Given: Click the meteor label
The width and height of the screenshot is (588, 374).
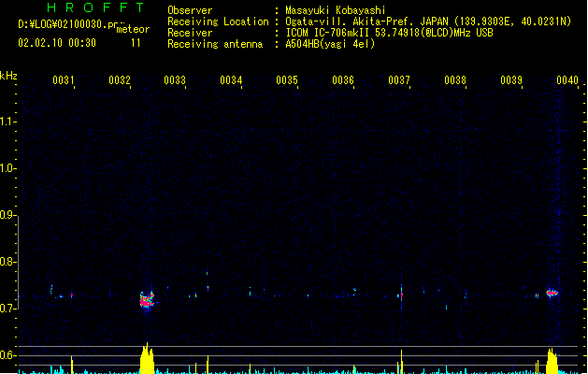Looking at the screenshot, I should (x=133, y=29).
